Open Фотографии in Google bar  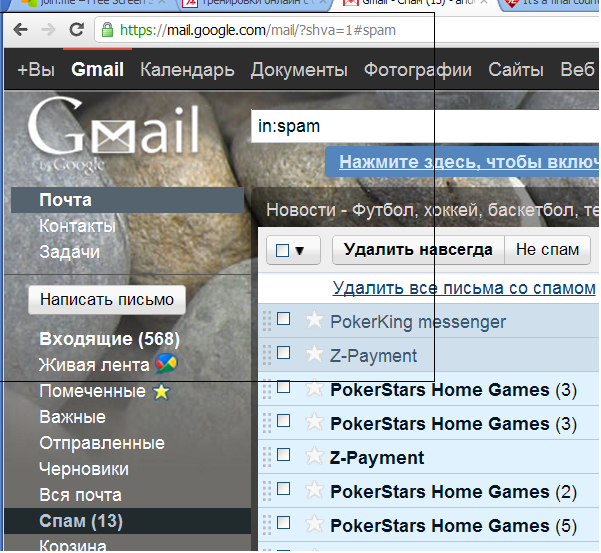(418, 70)
